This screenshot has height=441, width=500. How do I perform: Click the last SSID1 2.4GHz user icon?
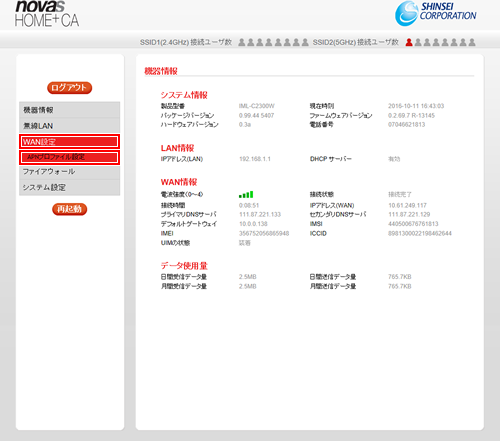pos(305,42)
